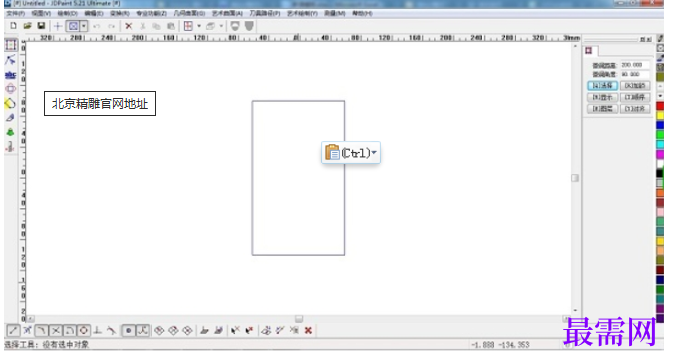The height and width of the screenshot is (363, 675).
Task: Toggle the blue dot snap button
Action: (128, 331)
